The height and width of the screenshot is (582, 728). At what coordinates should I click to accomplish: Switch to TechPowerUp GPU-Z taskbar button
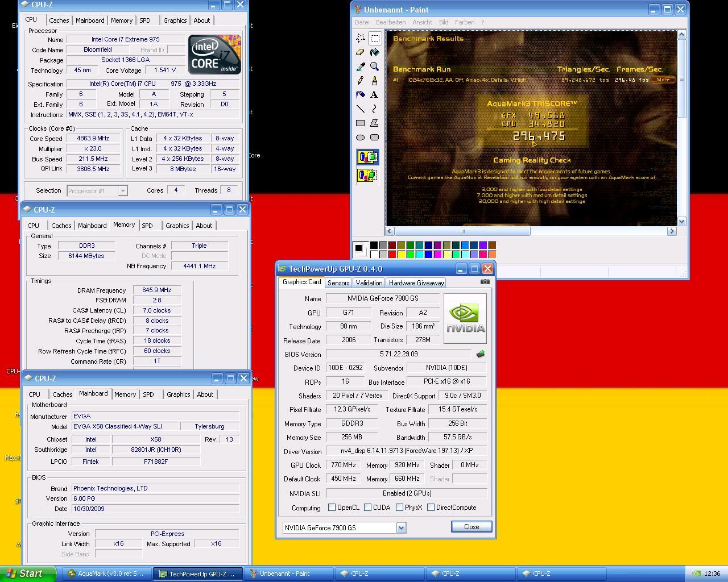tap(197, 573)
